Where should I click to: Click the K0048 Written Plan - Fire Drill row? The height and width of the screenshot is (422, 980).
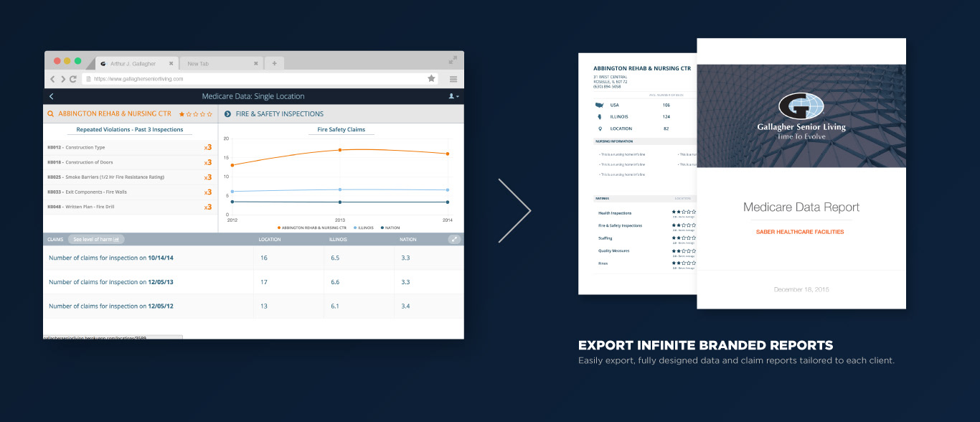point(130,207)
